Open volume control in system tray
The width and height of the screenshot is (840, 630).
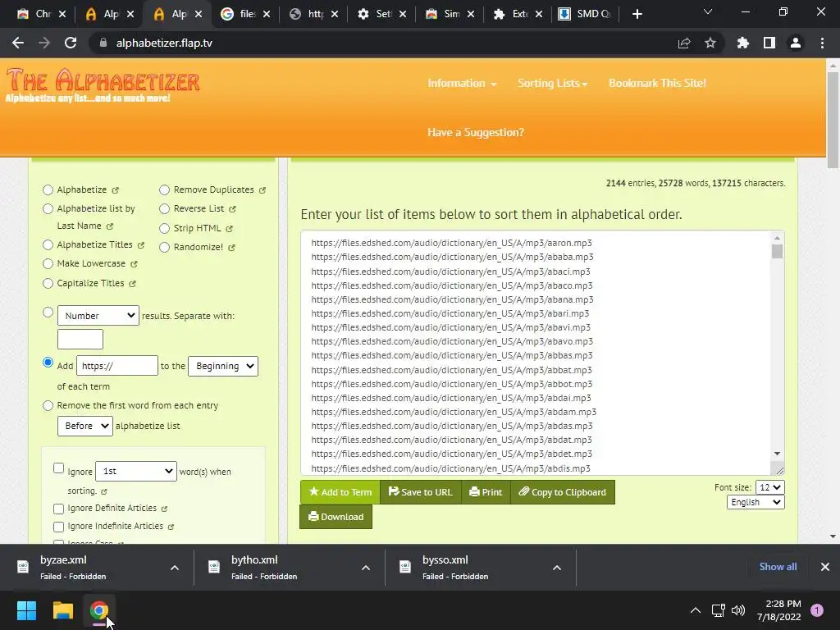(738, 610)
